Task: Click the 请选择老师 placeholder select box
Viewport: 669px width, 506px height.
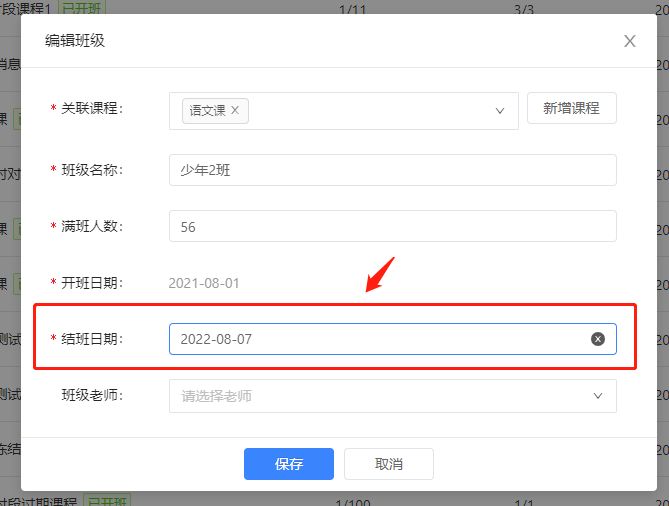Action: point(393,396)
